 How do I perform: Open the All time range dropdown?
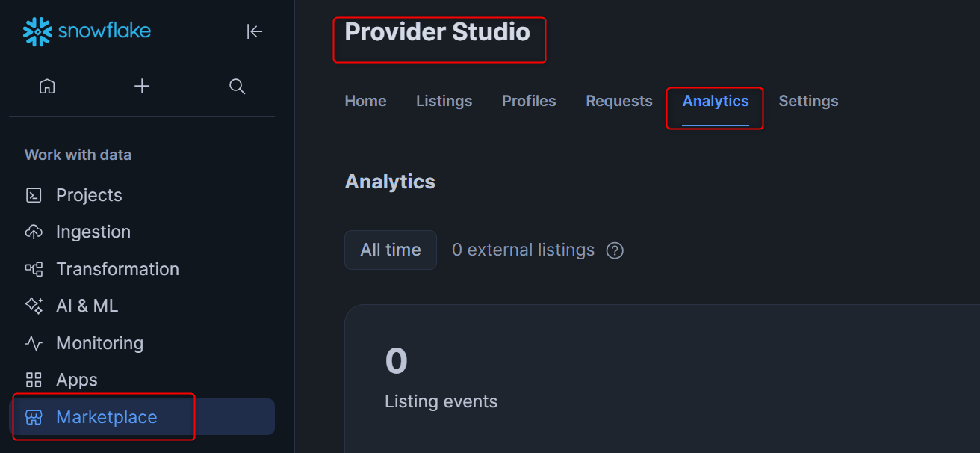point(391,250)
